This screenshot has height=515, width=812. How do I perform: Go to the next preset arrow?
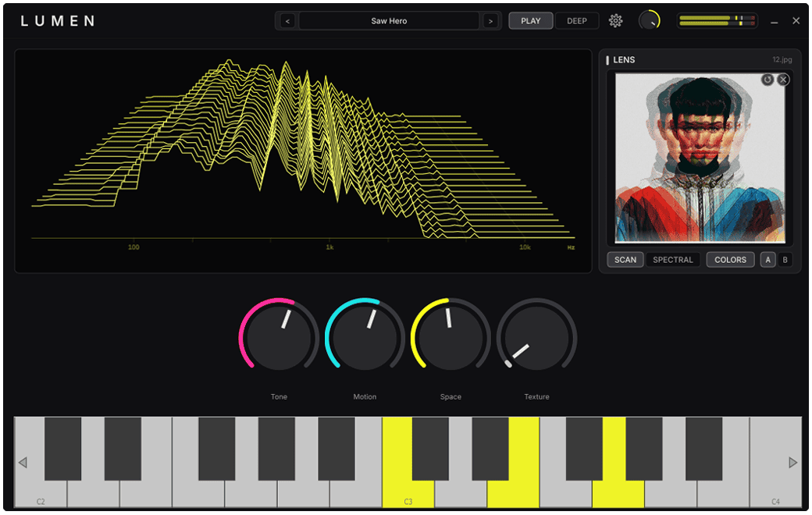tap(490, 21)
